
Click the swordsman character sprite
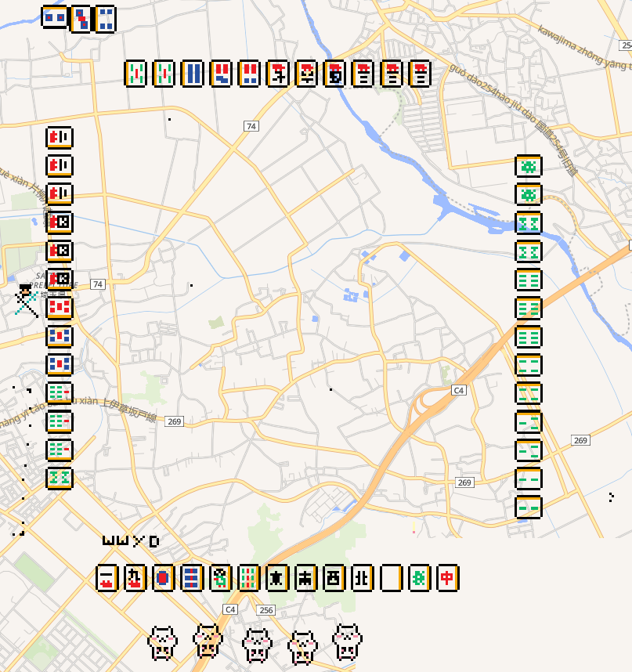tap(27, 301)
